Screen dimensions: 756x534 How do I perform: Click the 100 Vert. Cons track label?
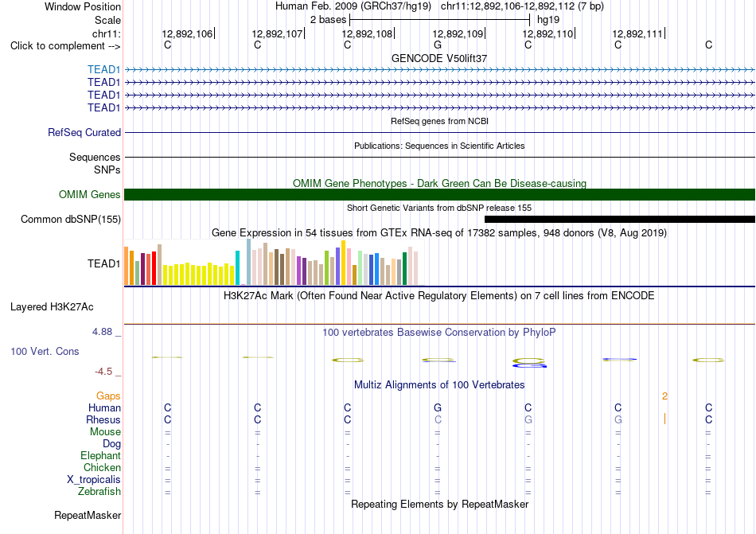click(x=45, y=351)
